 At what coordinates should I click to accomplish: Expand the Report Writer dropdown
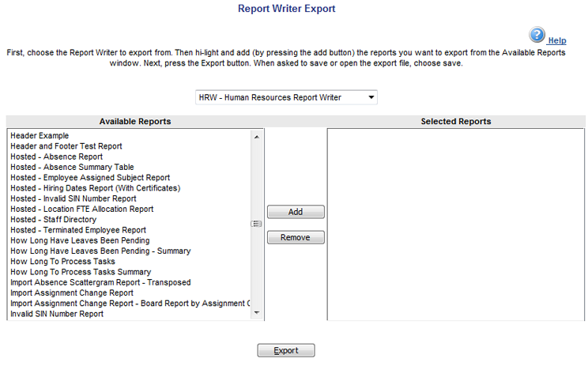[x=286, y=97]
